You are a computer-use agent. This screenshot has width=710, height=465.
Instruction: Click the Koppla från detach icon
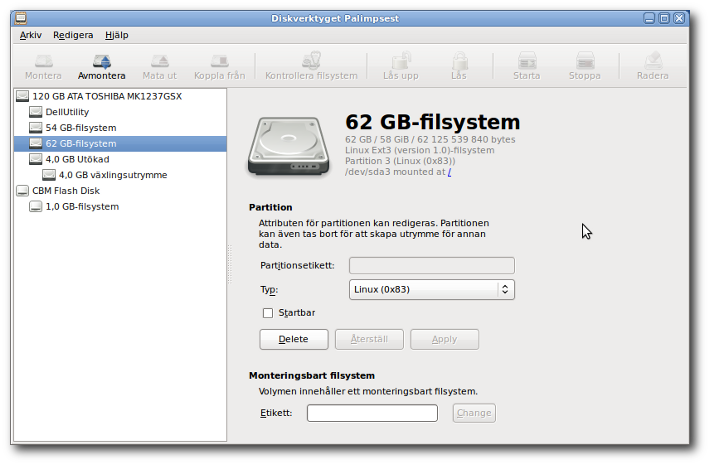220,61
